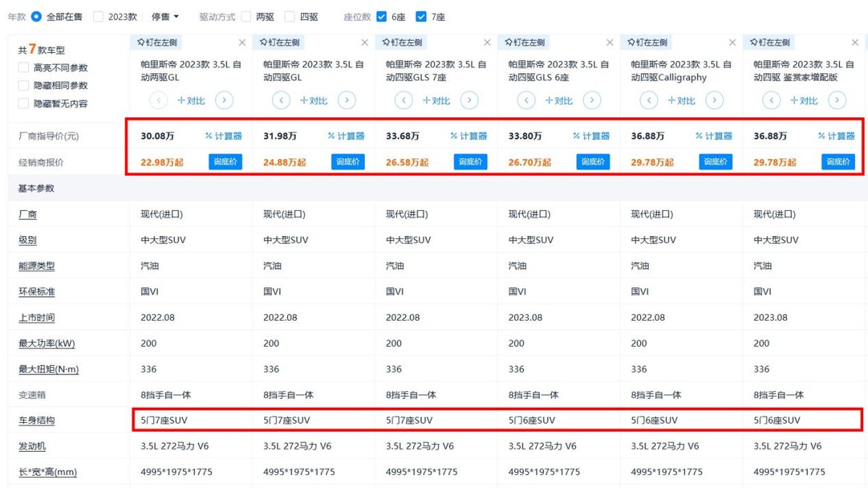The height and width of the screenshot is (488, 868).
Task: Pin the 四驱Calligraphy column to left
Action: point(648,43)
